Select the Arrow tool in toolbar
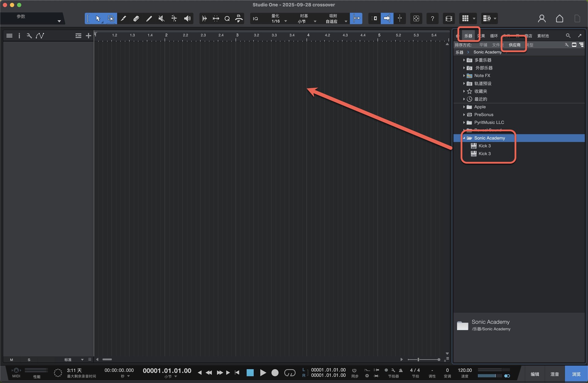 tap(98, 19)
